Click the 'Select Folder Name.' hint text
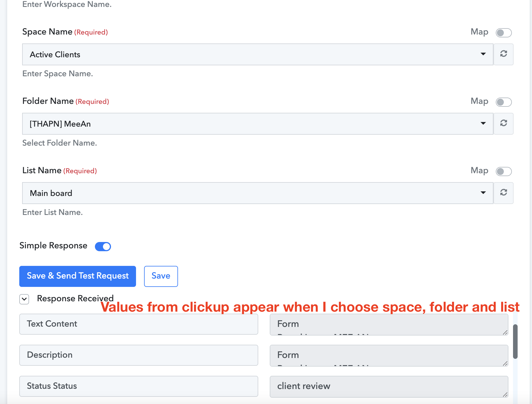532x404 pixels. (60, 143)
